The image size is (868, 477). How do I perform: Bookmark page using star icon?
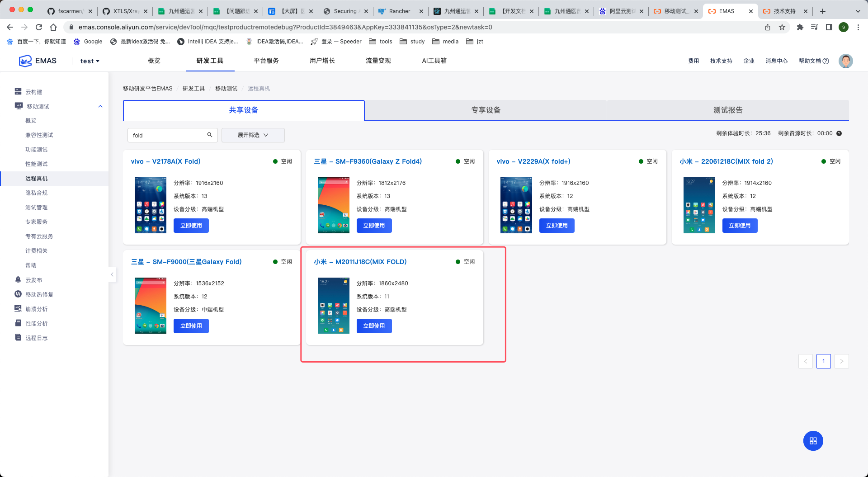(x=782, y=27)
